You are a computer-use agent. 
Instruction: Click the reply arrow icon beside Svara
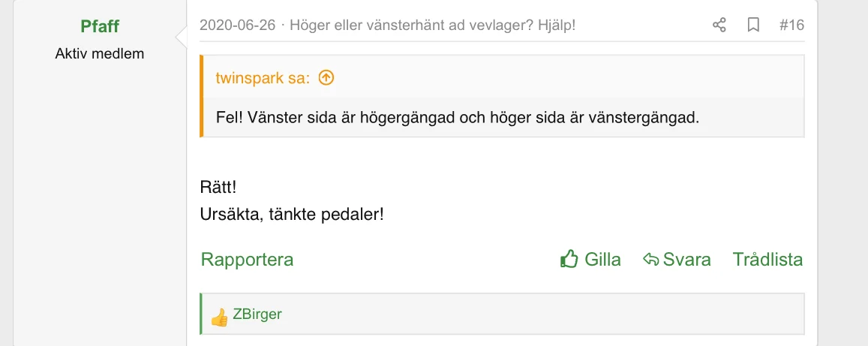point(650,259)
